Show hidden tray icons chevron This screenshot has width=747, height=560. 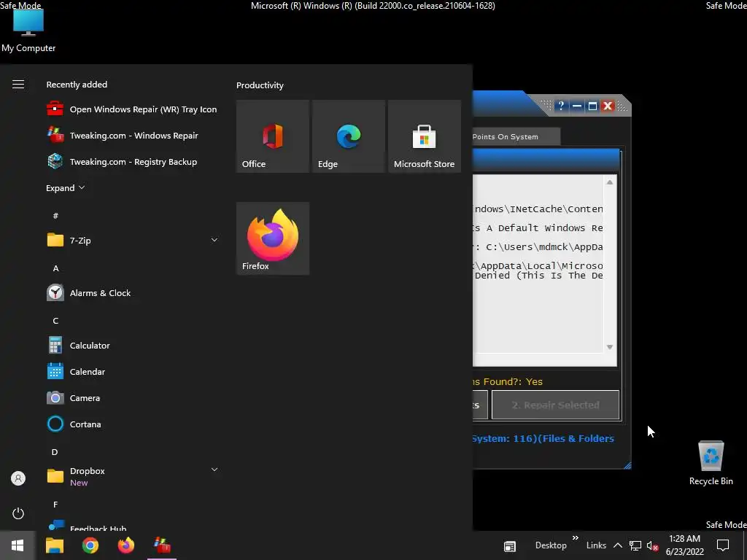click(x=617, y=545)
